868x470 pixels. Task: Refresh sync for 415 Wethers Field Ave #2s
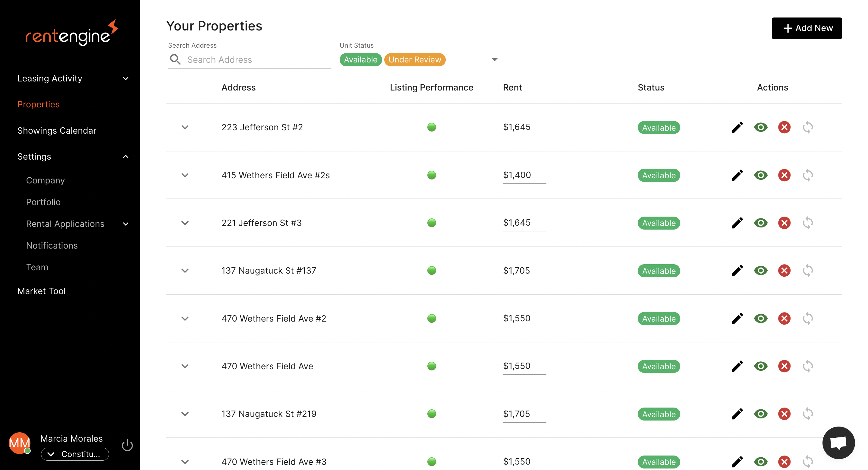tap(808, 175)
